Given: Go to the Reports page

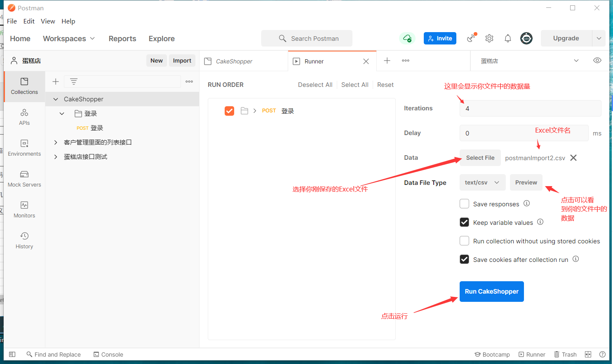Looking at the screenshot, I should coord(122,38).
